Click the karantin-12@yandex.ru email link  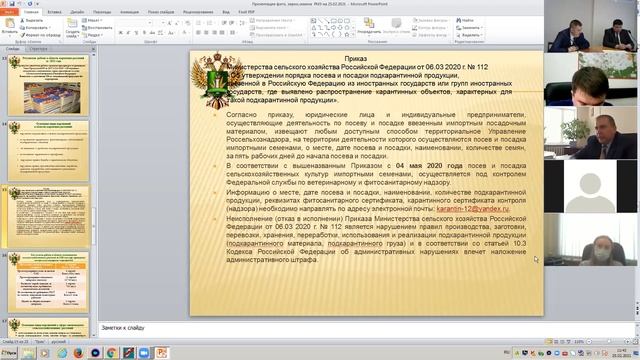pos(473,209)
